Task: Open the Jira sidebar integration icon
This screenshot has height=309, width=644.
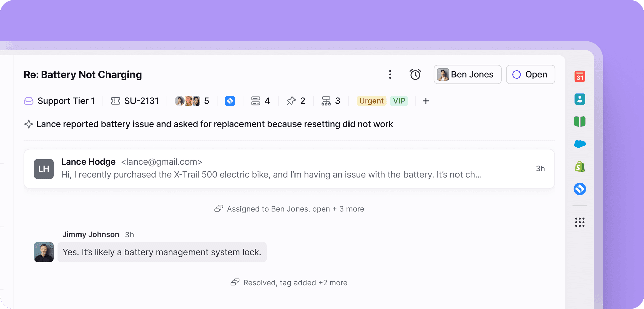Action: pos(579,189)
